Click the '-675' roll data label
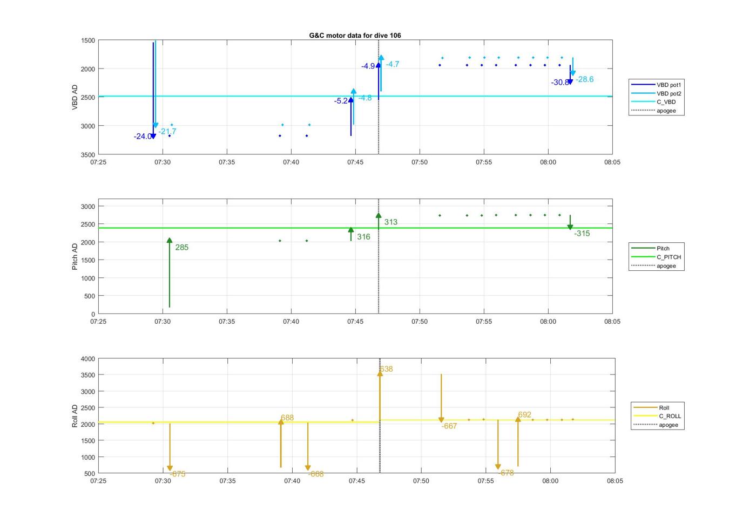 click(178, 474)
